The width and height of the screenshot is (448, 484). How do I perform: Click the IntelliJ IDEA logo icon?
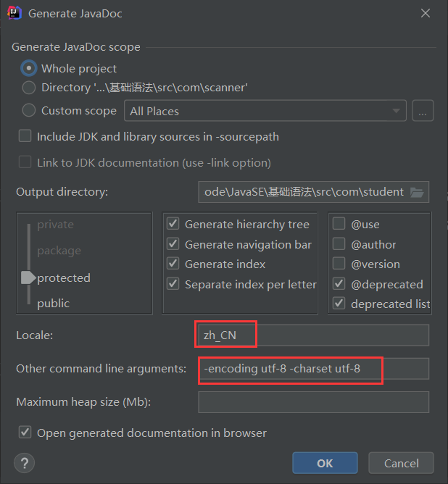pos(14,13)
